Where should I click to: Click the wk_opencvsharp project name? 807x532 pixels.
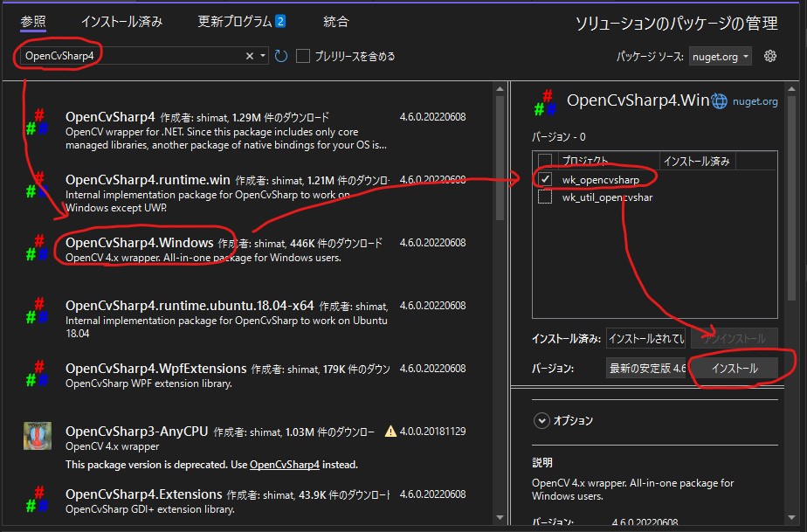pyautogui.click(x=601, y=180)
